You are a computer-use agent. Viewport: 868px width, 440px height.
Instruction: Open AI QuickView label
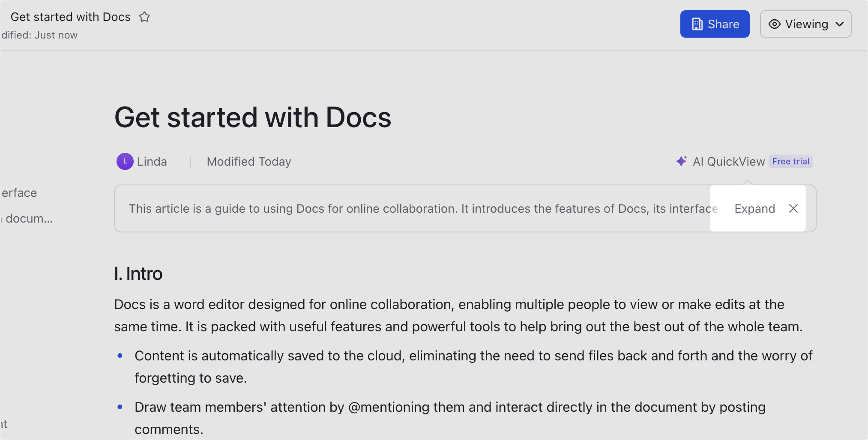click(729, 161)
